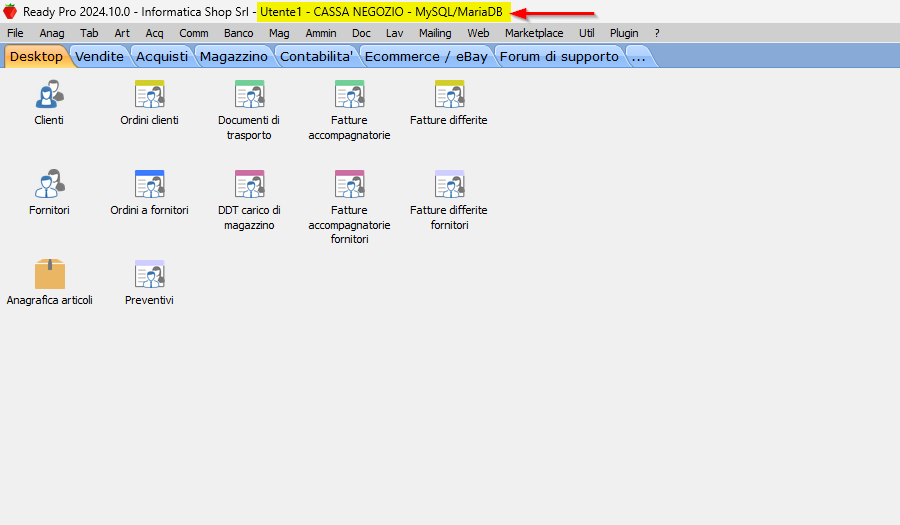Open the Anagrafica articoli box icon
The image size is (900, 525).
(49, 274)
